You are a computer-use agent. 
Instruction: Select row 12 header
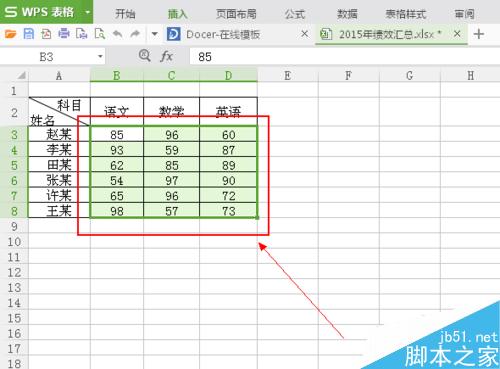coord(14,272)
